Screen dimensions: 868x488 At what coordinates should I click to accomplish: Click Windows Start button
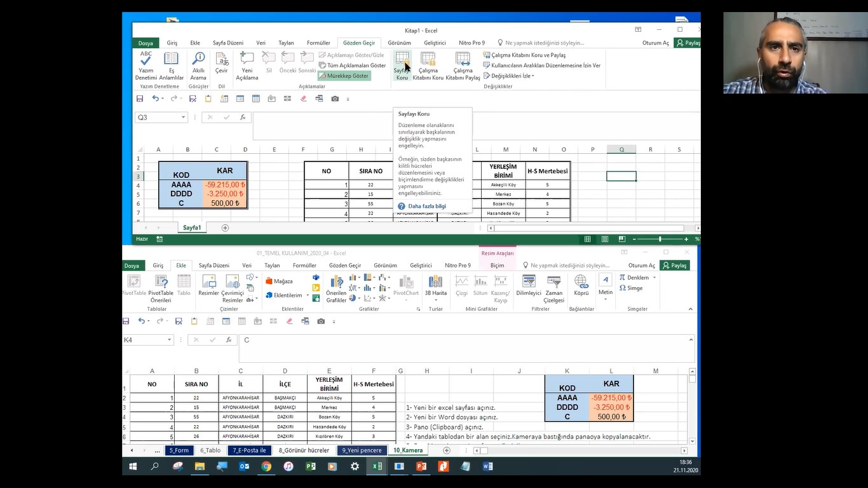pyautogui.click(x=133, y=466)
